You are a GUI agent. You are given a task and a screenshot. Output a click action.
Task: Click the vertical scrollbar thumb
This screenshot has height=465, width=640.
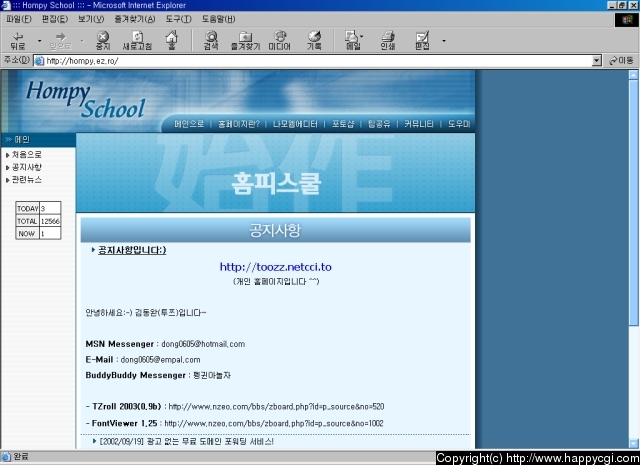633,202
